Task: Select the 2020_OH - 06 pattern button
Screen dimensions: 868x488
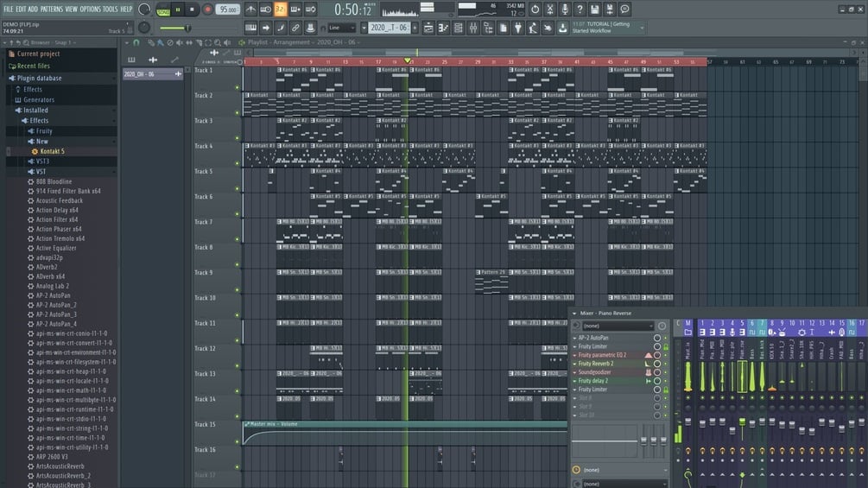Action: [152, 74]
